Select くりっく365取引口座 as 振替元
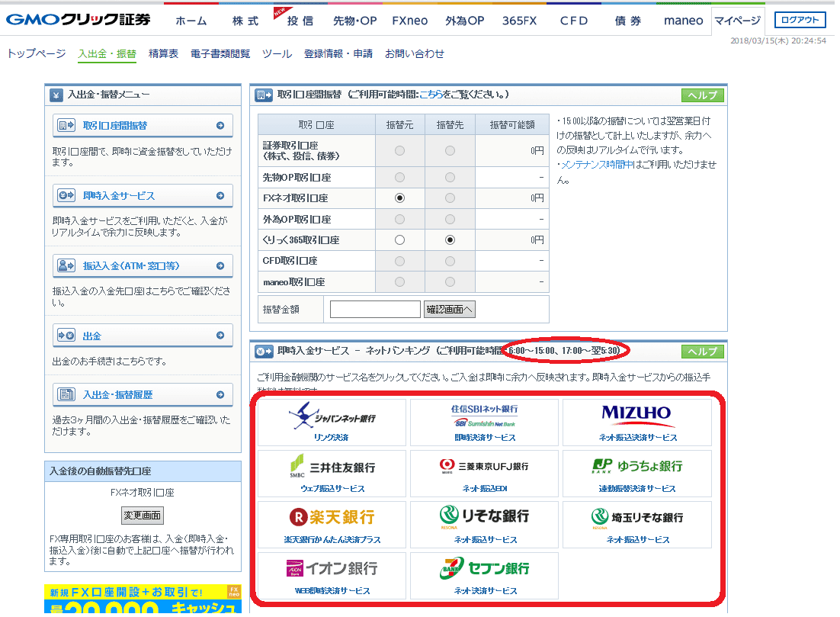 pyautogui.click(x=399, y=239)
